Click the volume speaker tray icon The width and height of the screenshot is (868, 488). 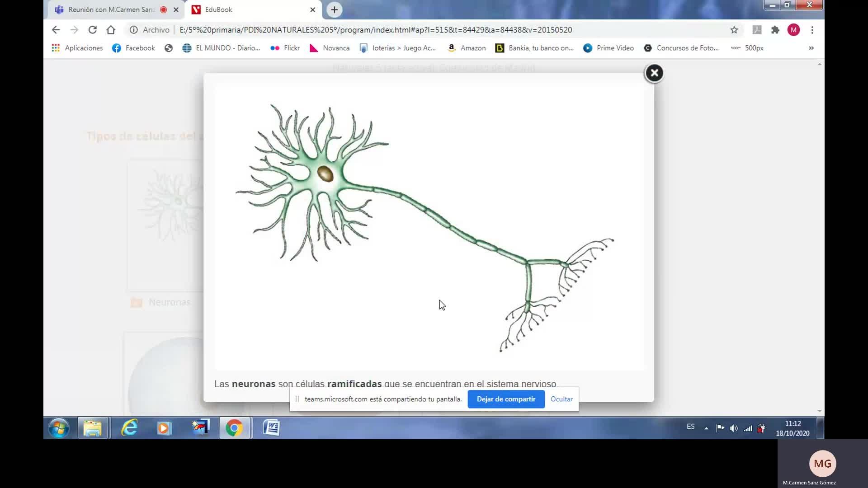[734, 428]
